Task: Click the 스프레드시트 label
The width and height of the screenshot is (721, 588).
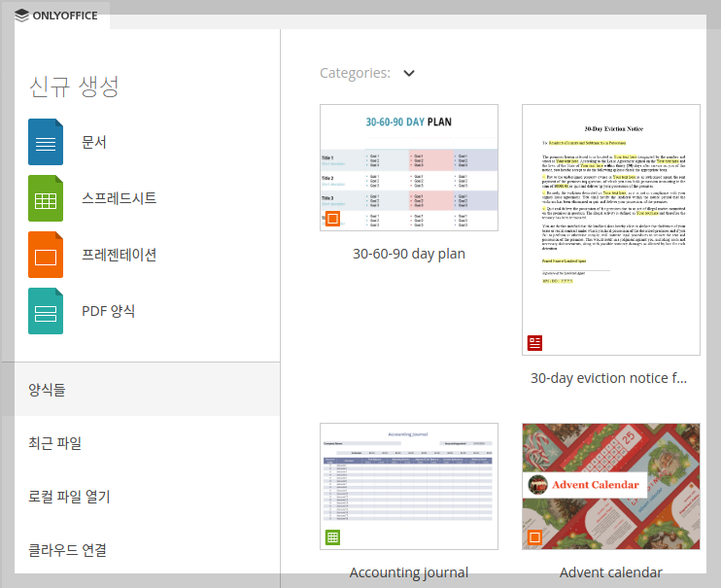Action: click(120, 198)
